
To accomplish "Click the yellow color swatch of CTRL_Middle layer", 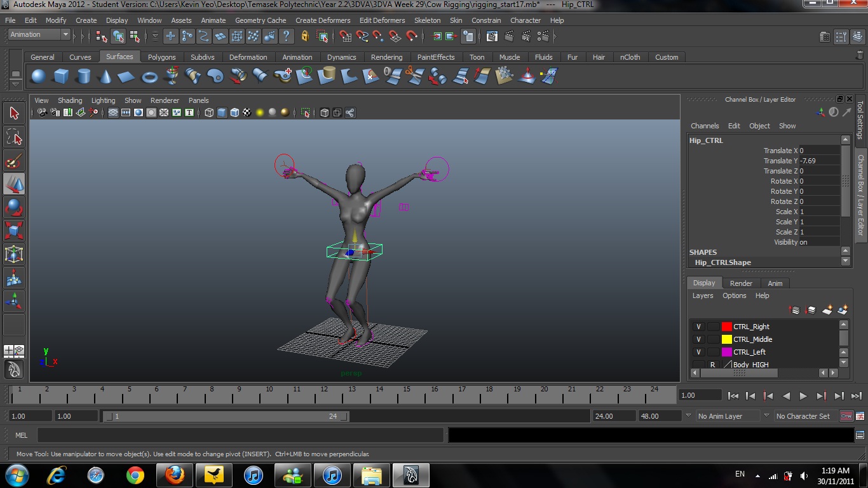I will (x=726, y=339).
